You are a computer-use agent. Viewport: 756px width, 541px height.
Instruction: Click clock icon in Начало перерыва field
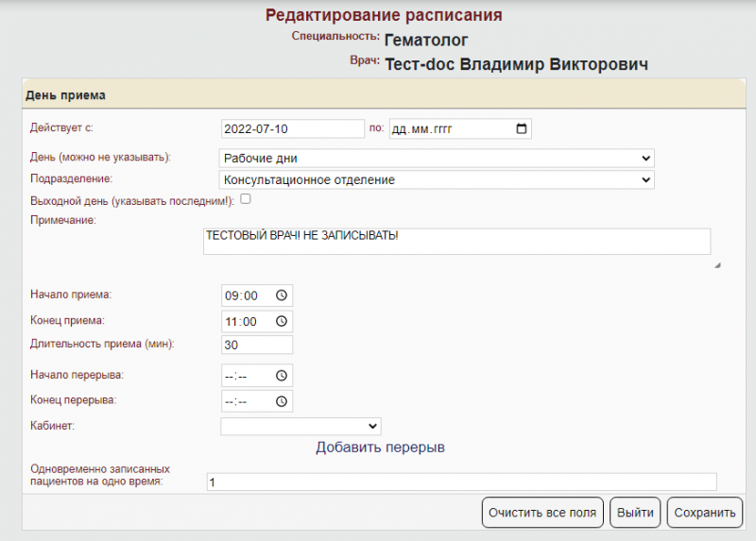281,376
